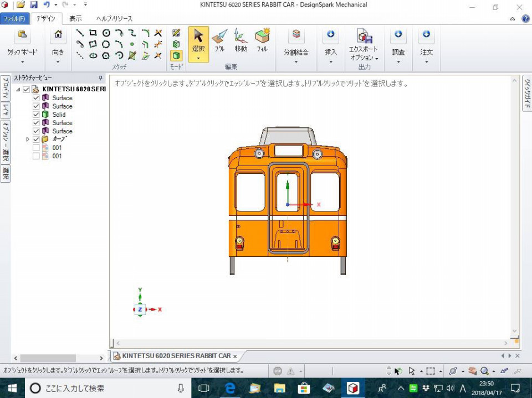The image size is (532, 398).
Task: Open the レイヤ side panel tab
Action: point(6,111)
